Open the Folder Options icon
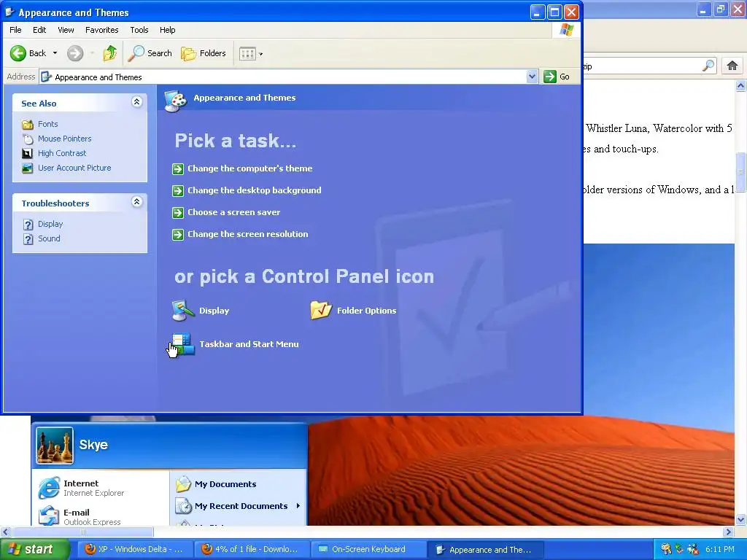 [x=321, y=311]
